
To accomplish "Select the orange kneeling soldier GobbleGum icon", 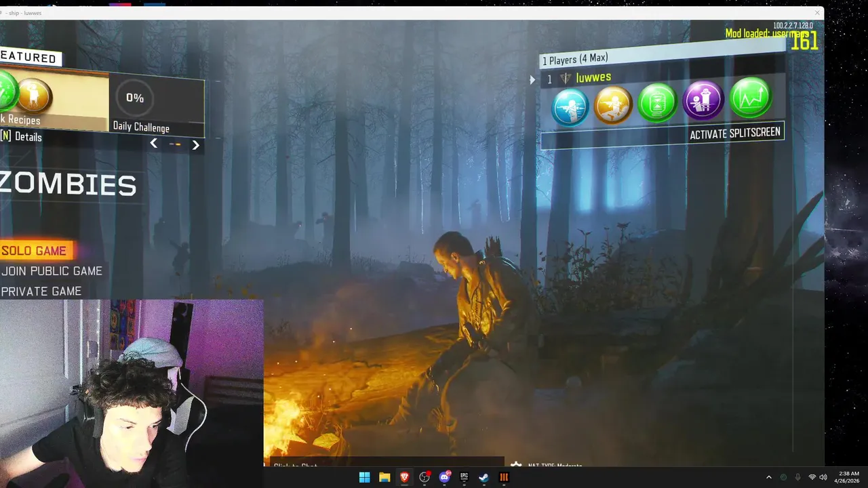I will click(x=613, y=105).
